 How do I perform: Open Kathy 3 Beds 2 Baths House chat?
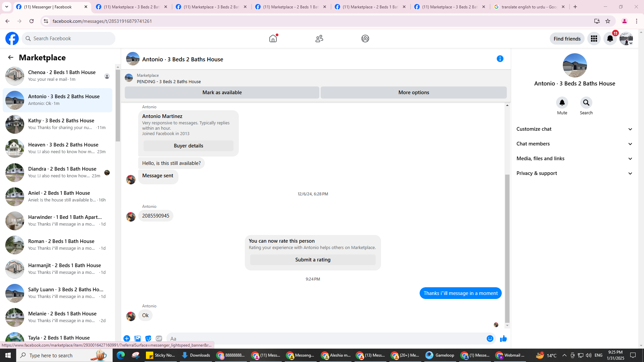(58, 124)
